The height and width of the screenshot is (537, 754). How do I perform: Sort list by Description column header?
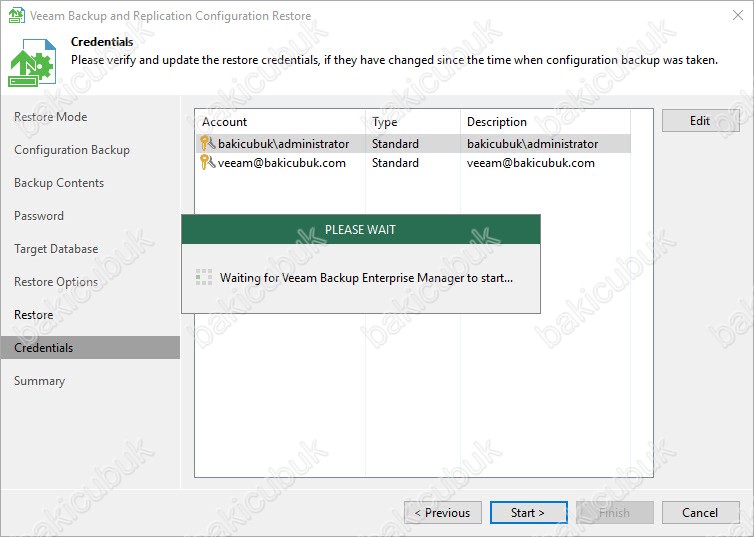(x=545, y=122)
